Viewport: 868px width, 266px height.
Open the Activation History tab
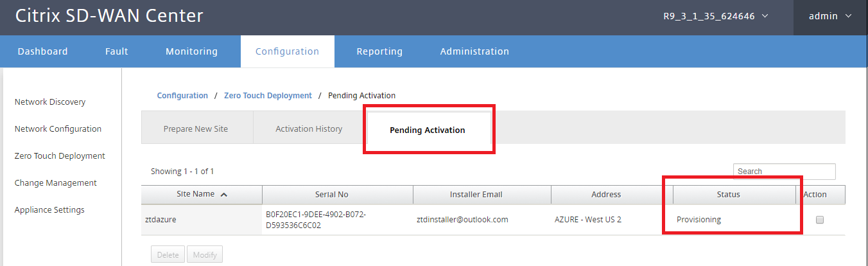tap(309, 129)
